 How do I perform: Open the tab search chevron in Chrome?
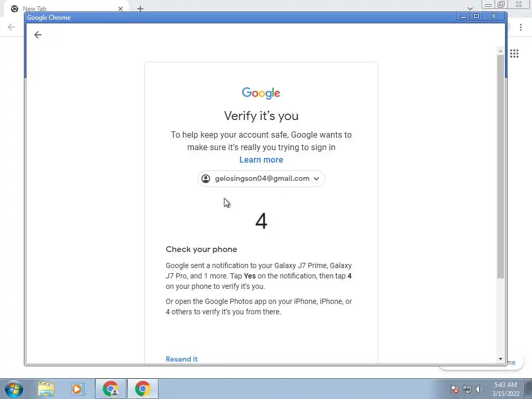470,8
